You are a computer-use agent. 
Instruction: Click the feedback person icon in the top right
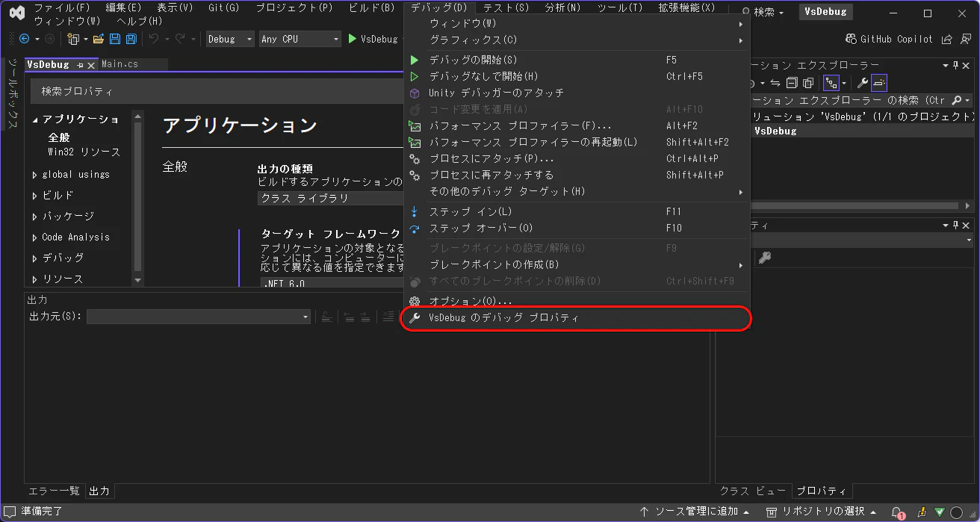[965, 39]
